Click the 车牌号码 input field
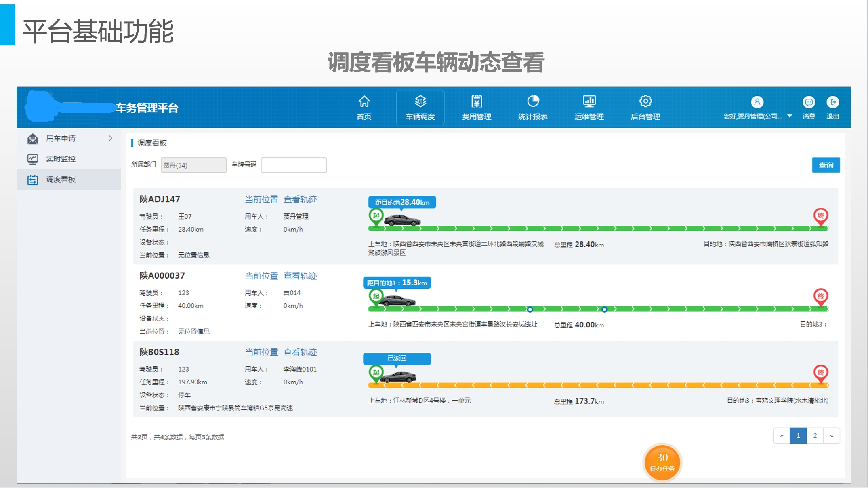 294,165
